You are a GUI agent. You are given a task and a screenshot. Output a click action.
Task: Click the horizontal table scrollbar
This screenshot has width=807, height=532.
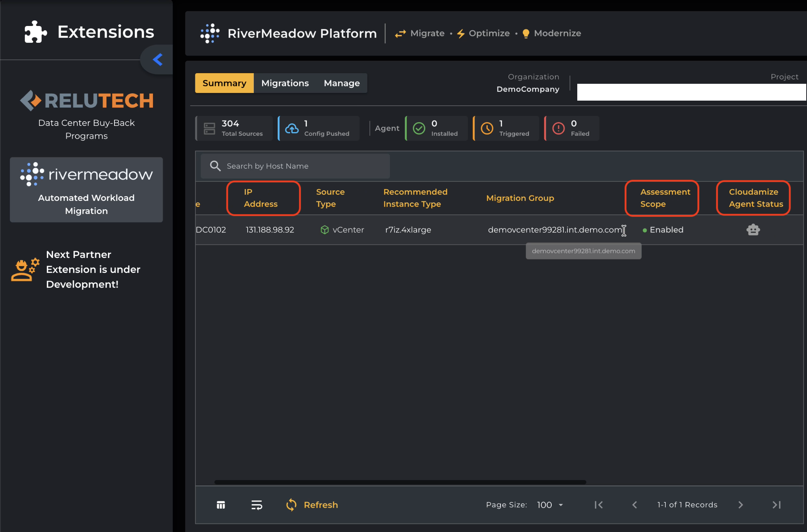(x=400, y=482)
